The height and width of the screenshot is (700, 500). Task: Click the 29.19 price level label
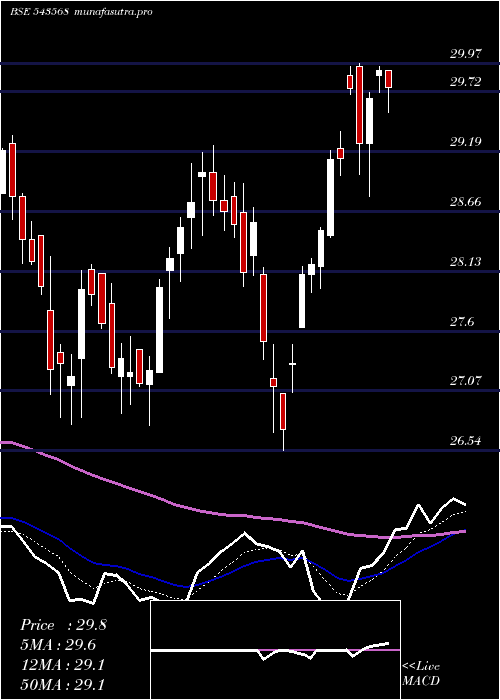466,142
